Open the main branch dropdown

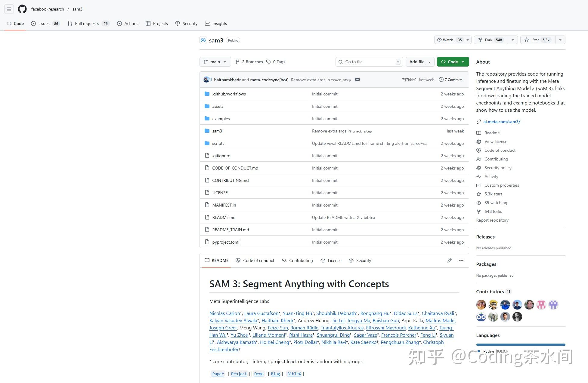coord(215,62)
